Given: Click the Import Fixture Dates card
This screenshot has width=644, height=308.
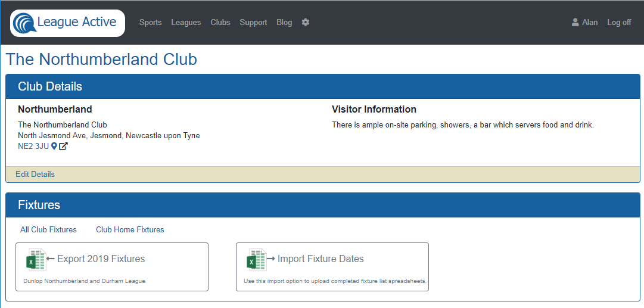Looking at the screenshot, I should (x=332, y=267).
